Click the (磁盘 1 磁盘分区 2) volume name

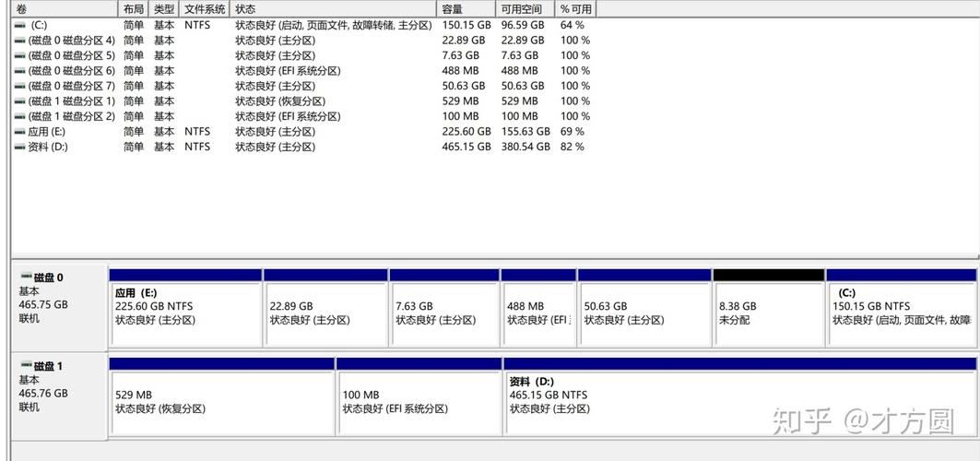72,117
